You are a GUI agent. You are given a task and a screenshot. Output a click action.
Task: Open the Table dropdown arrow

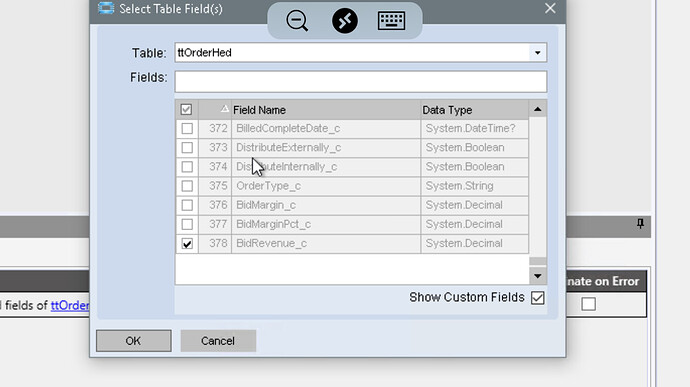537,53
